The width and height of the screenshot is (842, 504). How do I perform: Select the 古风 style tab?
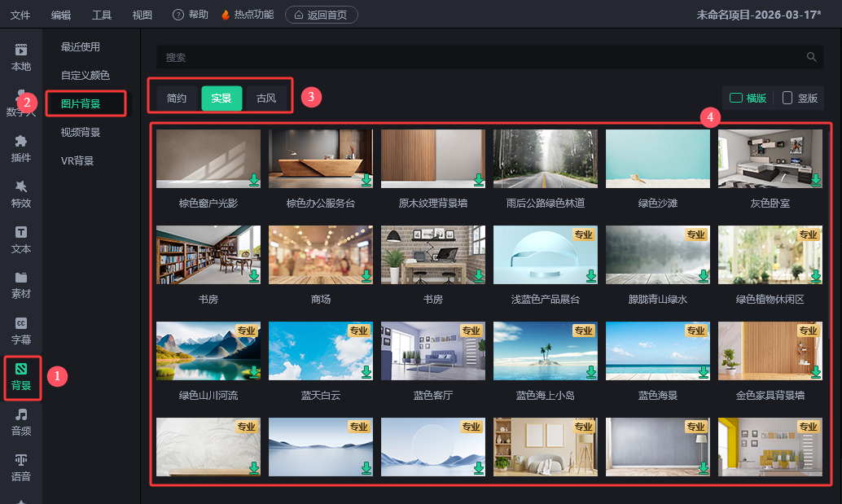pos(266,99)
